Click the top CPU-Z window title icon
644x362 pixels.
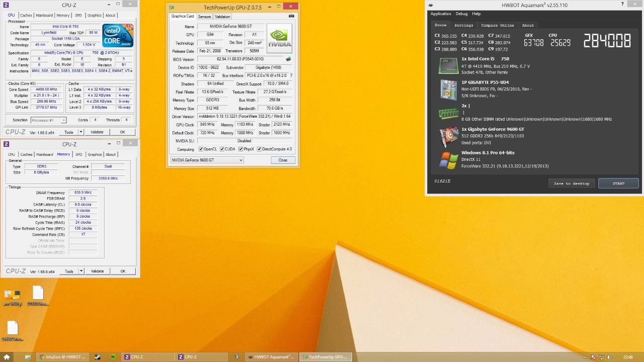tap(6, 5)
